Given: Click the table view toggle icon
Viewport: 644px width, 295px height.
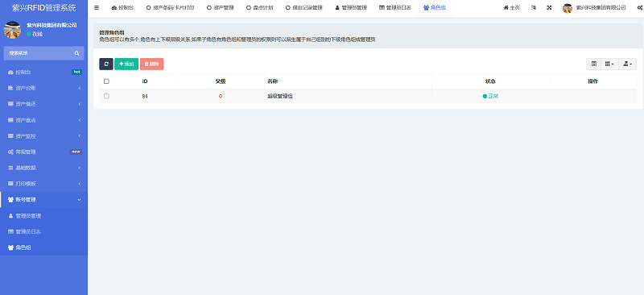Looking at the screenshot, I should click(593, 64).
